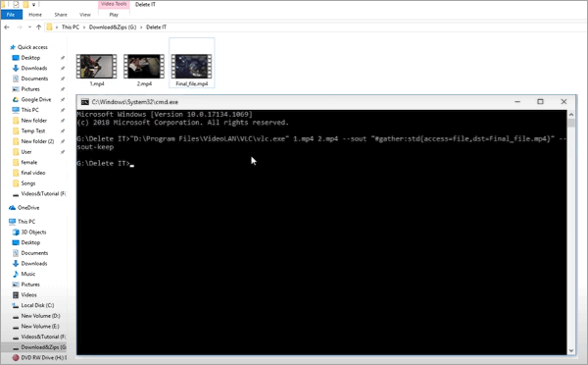Viewport: 588px width, 365px height.
Task: Open Local Disk (C:) drive
Action: coord(37,305)
